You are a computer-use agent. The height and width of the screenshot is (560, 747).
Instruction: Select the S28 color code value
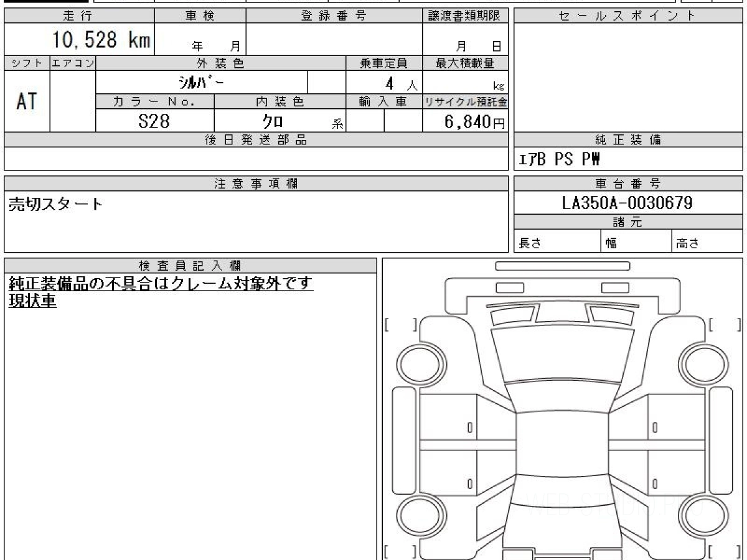[x=154, y=121]
